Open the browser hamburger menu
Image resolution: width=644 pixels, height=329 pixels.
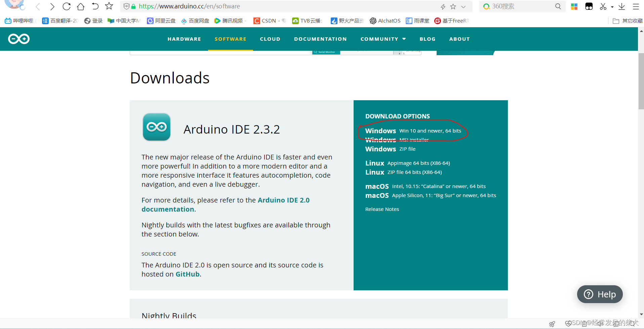[x=636, y=6]
